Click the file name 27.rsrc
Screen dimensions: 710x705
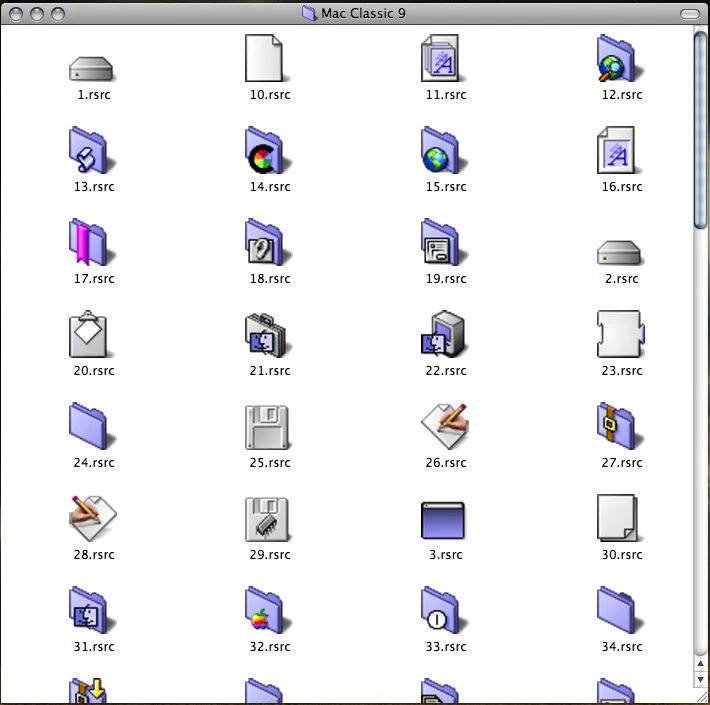pos(622,462)
